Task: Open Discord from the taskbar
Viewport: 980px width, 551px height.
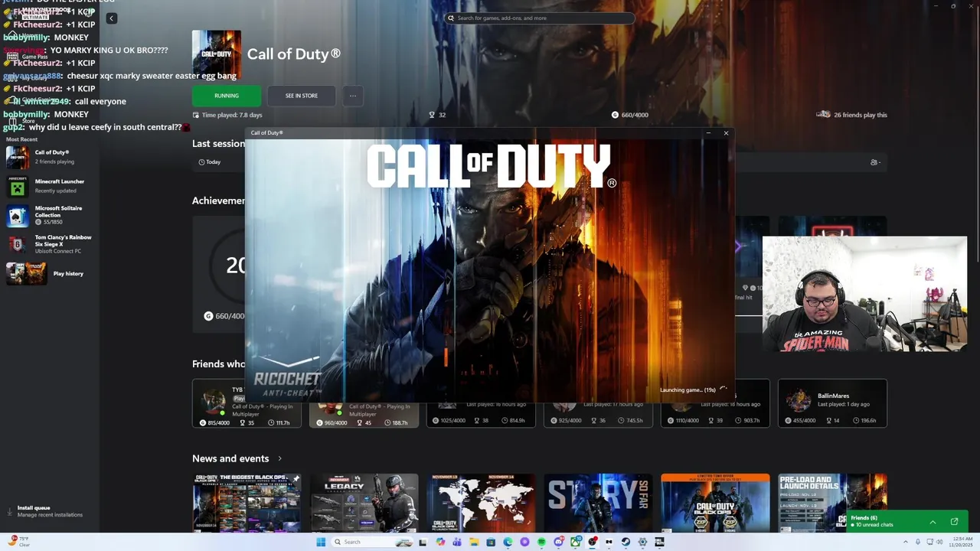Action: point(559,542)
